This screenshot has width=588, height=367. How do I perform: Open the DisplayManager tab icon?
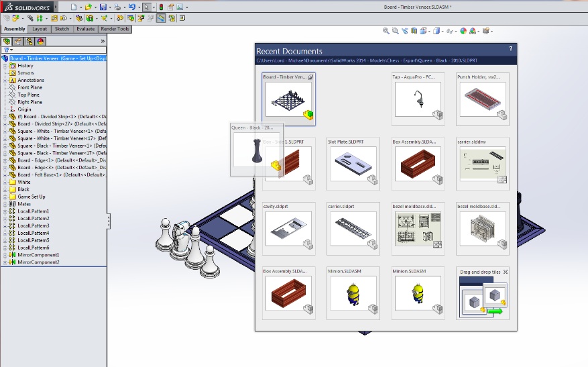[40, 41]
